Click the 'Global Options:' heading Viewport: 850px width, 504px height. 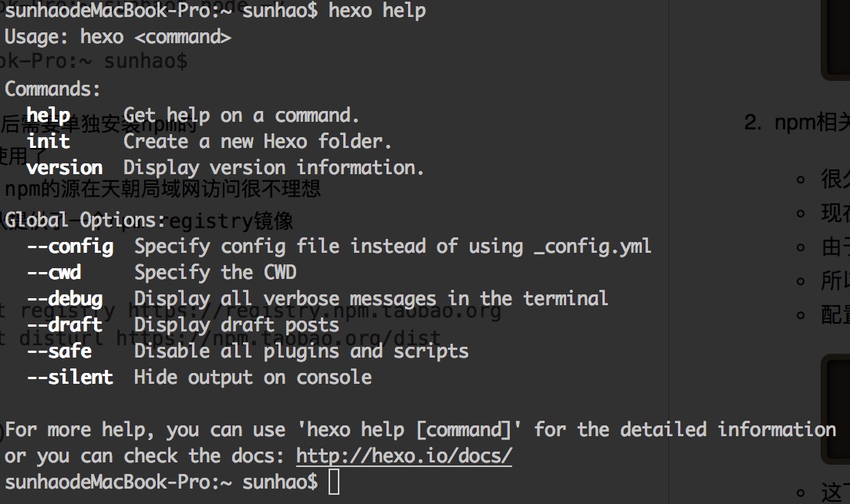pyautogui.click(x=85, y=220)
